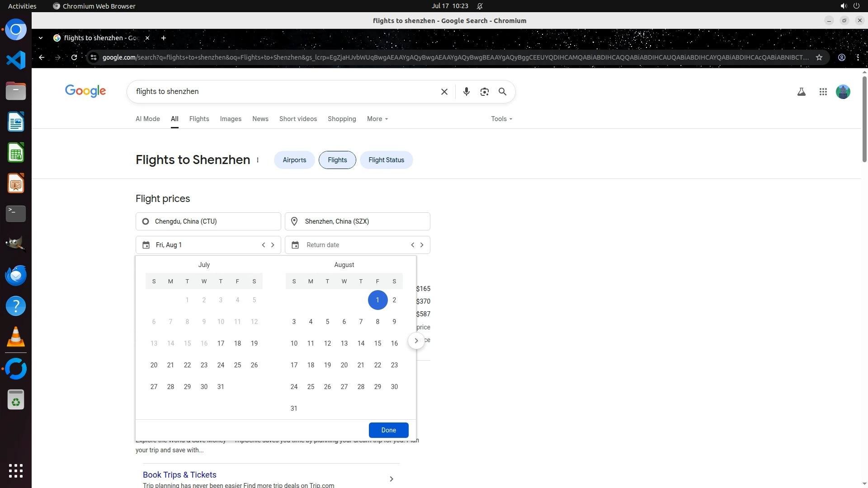Open the Tools dropdown
868x488 pixels.
pyautogui.click(x=501, y=119)
